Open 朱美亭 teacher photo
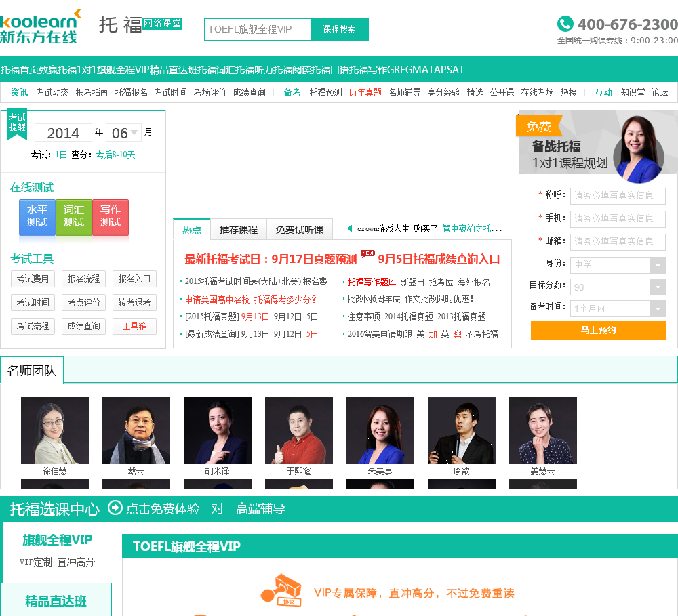Image resolution: width=678 pixels, height=616 pixels. [380, 430]
